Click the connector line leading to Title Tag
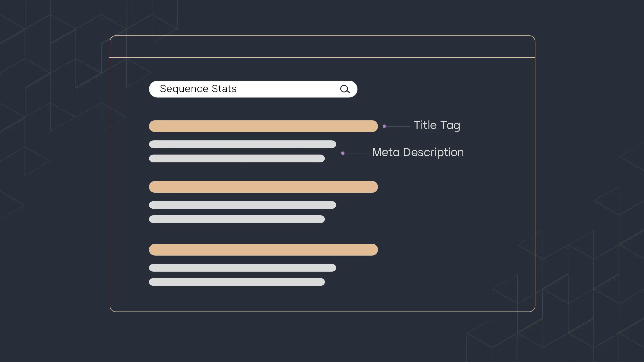Screen dimensions: 644x362 point(398,126)
